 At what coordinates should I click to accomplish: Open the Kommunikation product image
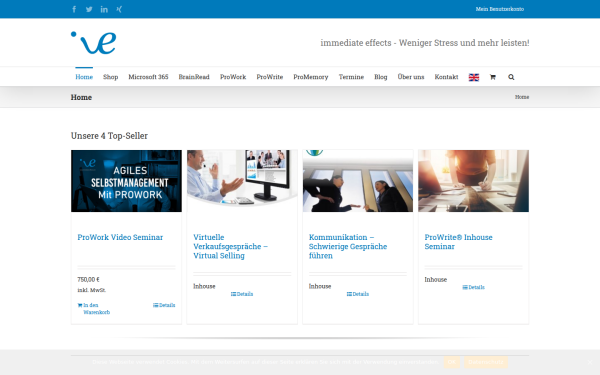[x=358, y=181]
